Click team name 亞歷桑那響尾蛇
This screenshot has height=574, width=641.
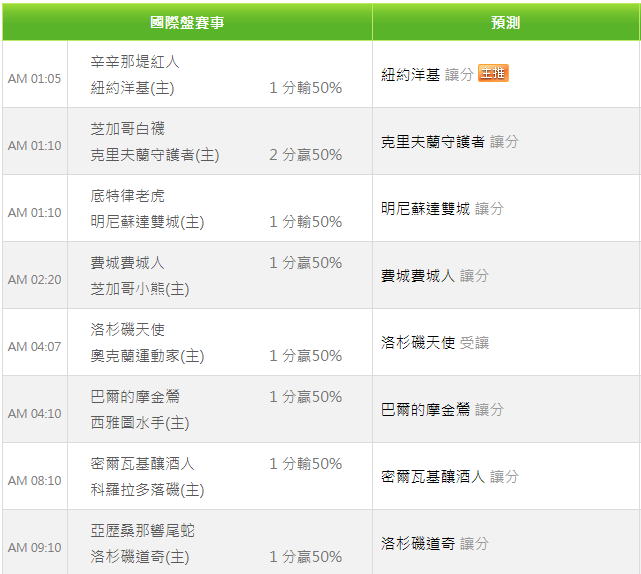(x=143, y=531)
